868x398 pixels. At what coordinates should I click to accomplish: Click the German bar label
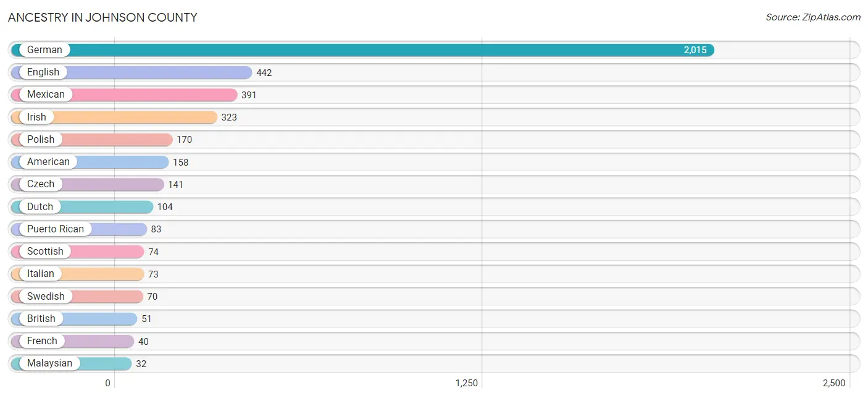[x=44, y=50]
